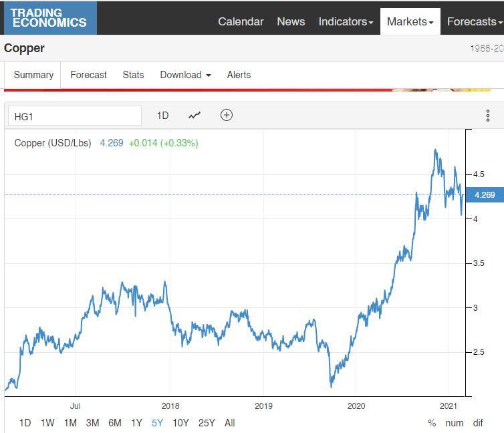Expand the Markets dropdown menu
The width and height of the screenshot is (504, 433).
point(410,21)
